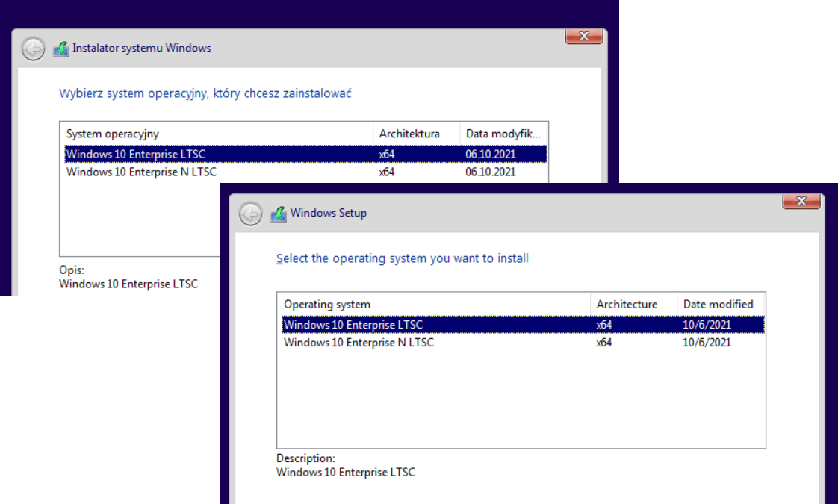Click the Instalator systemu Windows title text

pos(142,48)
